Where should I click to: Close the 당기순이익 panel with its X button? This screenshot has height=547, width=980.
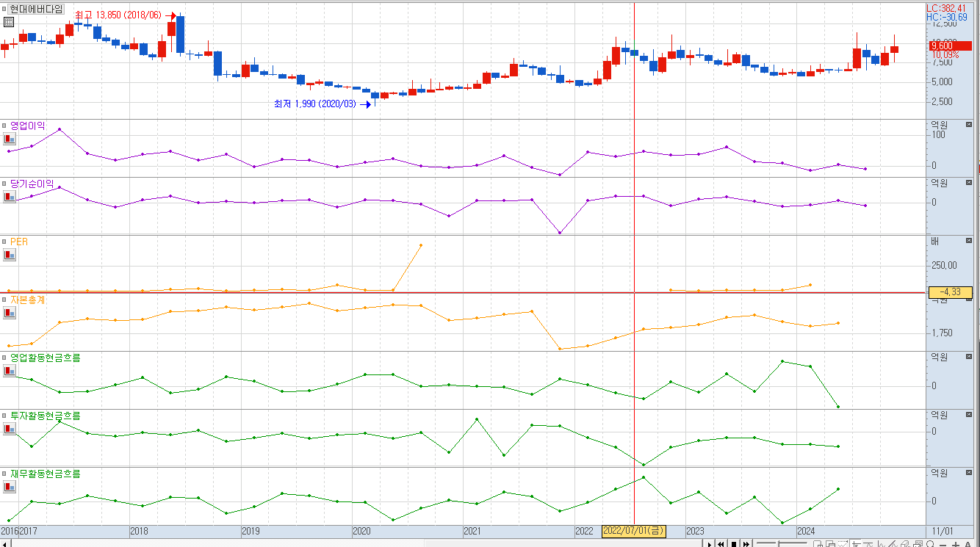(x=968, y=183)
